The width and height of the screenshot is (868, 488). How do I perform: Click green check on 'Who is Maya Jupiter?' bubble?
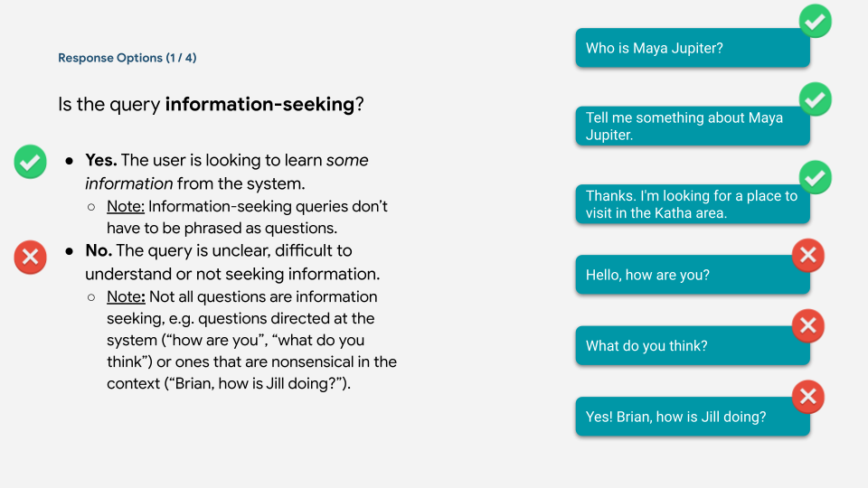pyautogui.click(x=816, y=21)
